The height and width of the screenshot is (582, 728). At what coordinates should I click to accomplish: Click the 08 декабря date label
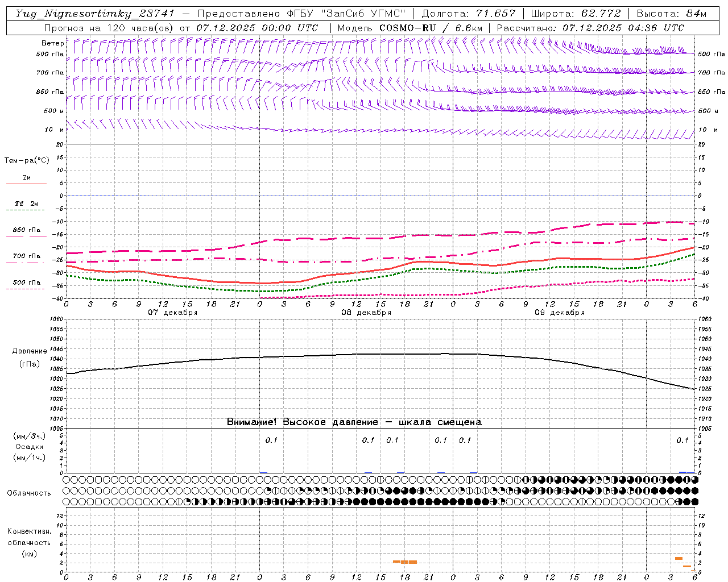pyautogui.click(x=366, y=313)
